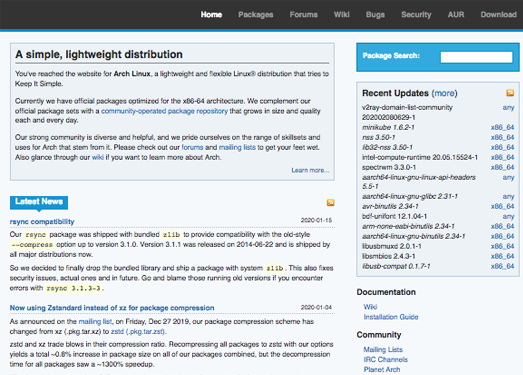Follow the community-operated package repository link
The height and width of the screenshot is (375, 523).
click(x=164, y=111)
